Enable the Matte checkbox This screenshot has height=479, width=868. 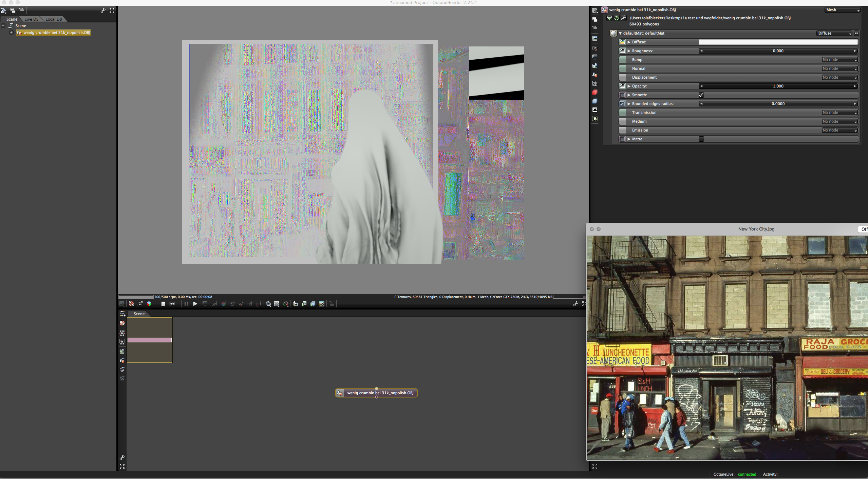coord(701,139)
